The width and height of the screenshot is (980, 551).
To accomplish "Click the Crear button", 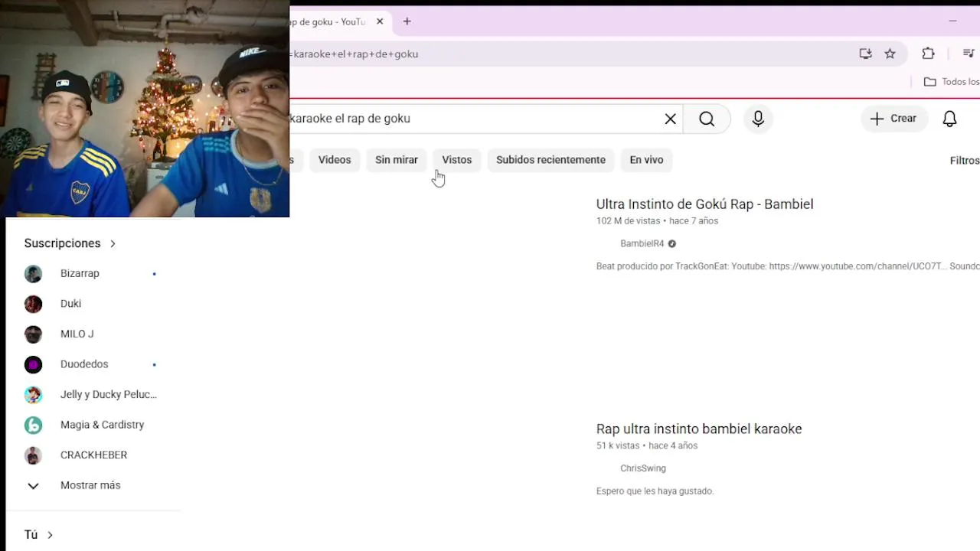I will point(893,119).
